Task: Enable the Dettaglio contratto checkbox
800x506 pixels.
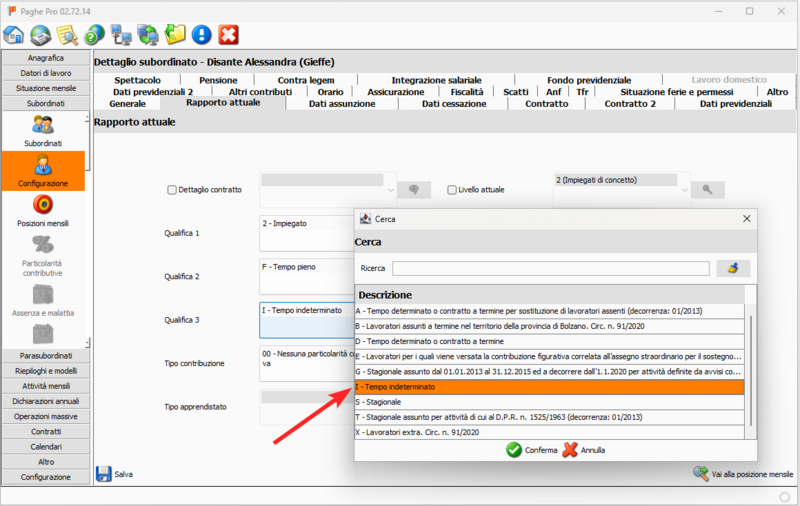Action: coord(172,190)
